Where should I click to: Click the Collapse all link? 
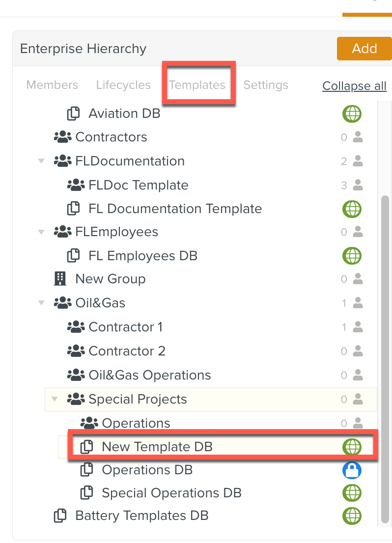[354, 86]
